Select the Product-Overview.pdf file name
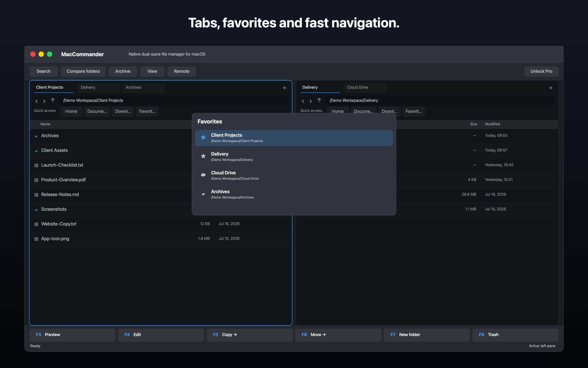This screenshot has width=588, height=368. pos(63,180)
